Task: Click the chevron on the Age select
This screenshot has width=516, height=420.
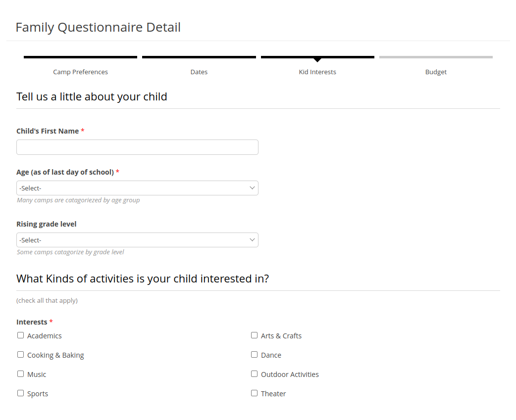Action: (252, 188)
